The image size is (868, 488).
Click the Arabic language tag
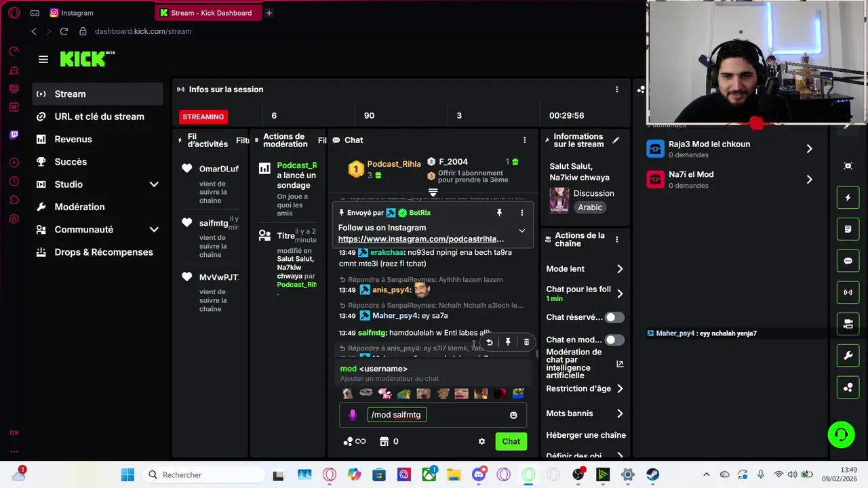pyautogui.click(x=590, y=207)
